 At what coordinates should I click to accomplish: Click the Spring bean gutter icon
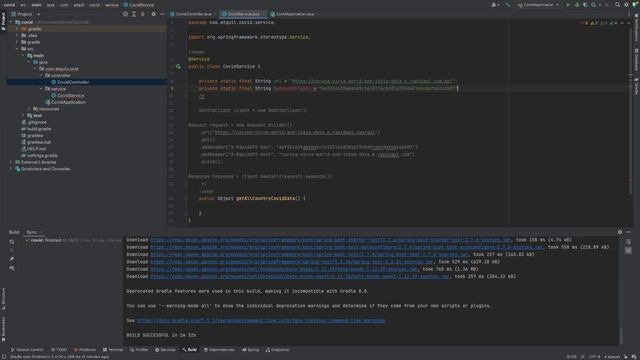(178, 66)
